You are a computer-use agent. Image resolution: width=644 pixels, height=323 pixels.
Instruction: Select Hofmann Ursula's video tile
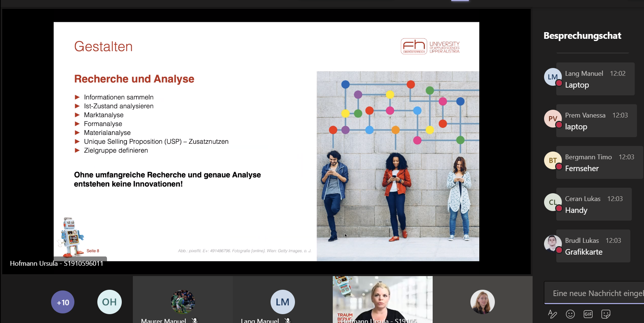(x=383, y=300)
